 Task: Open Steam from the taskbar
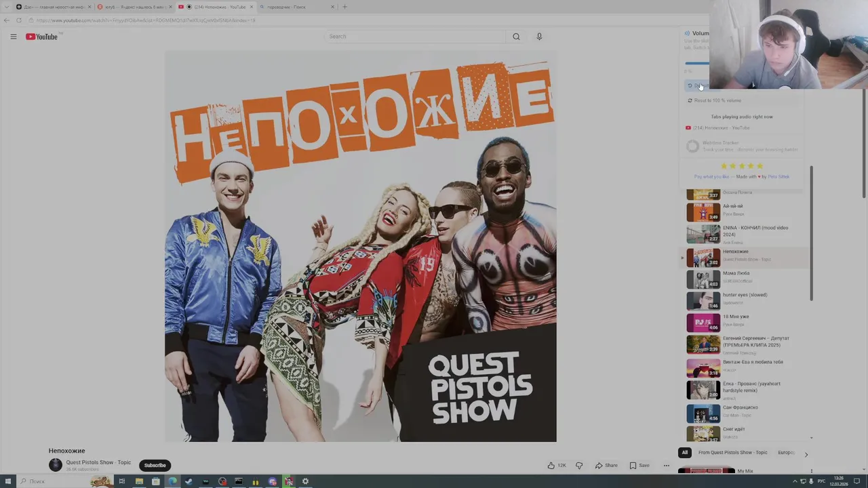189,481
